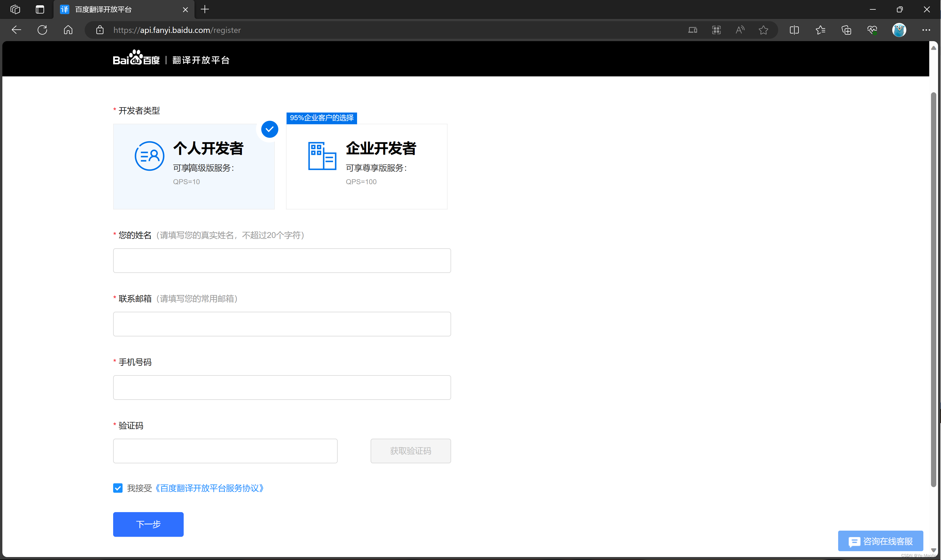941x560 pixels.
Task: Open the favorites list icon
Action: tap(820, 30)
